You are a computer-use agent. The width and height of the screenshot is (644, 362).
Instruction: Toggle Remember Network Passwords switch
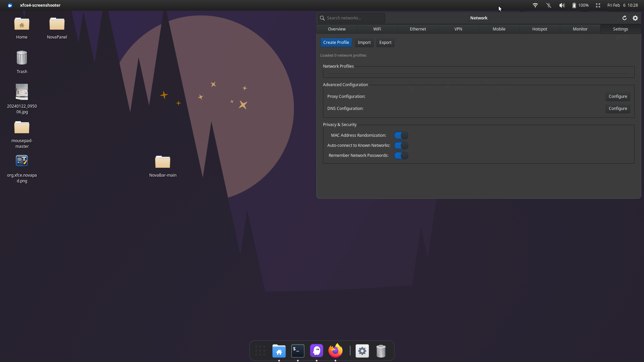(401, 156)
